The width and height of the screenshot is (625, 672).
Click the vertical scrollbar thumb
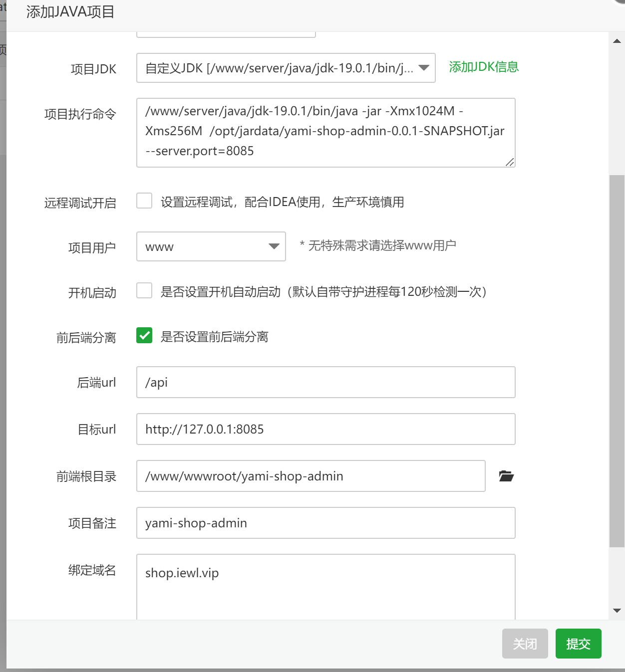tap(617, 361)
